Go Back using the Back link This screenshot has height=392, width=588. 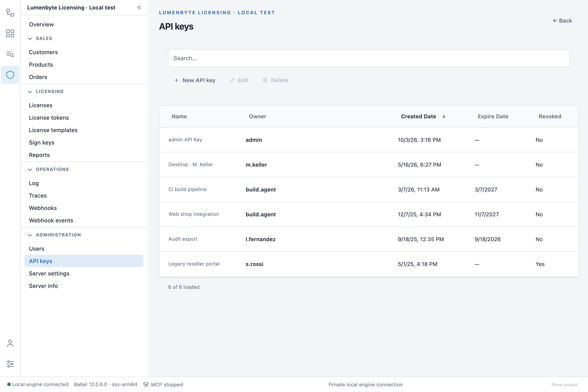tap(562, 21)
